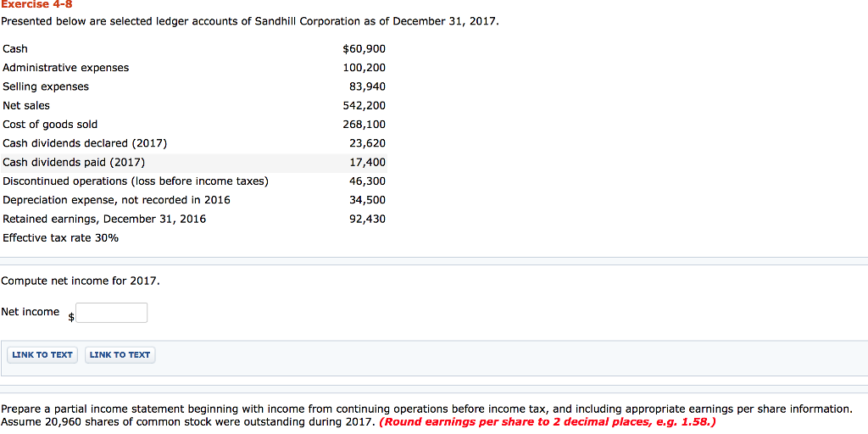Click the Cost of goods sold label
Viewport: 868px width, 434px height.
tap(50, 124)
